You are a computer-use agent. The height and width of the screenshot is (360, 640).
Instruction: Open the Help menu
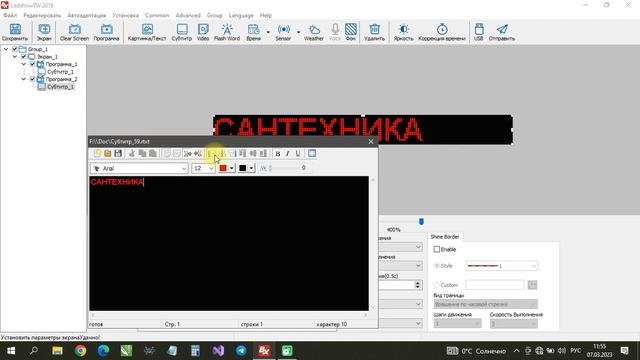(x=266, y=15)
